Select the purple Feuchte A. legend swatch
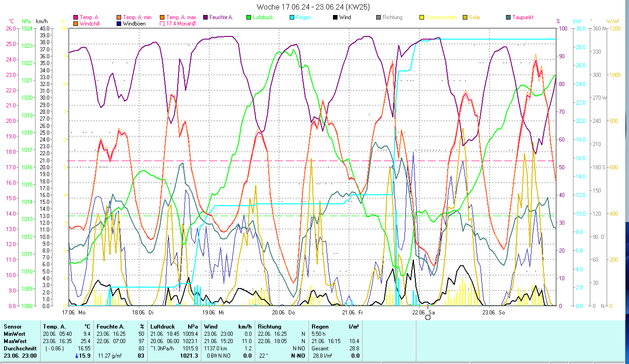This screenshot has width=629, height=364. coord(205,18)
